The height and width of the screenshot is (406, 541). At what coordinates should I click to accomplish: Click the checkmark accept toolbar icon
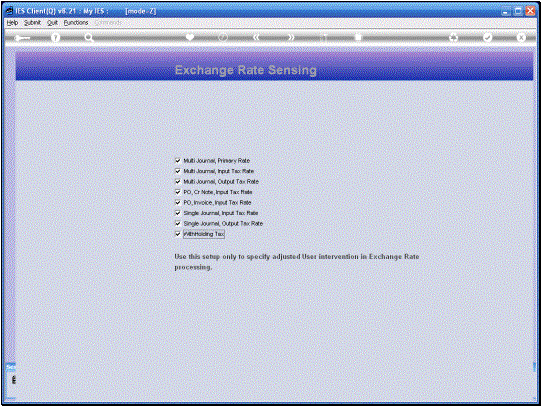[x=487, y=37]
